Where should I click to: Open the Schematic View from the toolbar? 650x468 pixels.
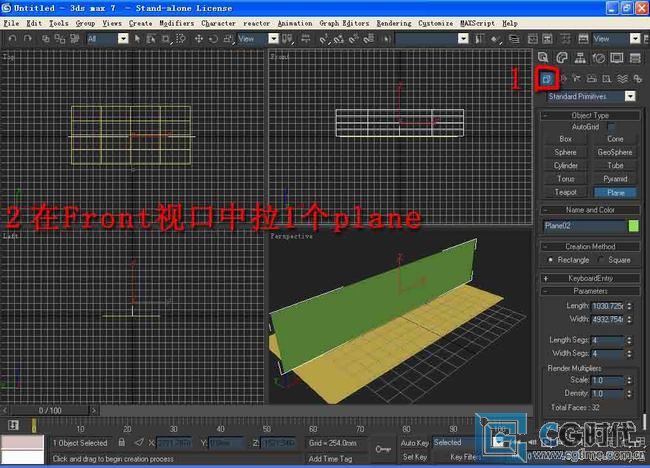coord(548,39)
